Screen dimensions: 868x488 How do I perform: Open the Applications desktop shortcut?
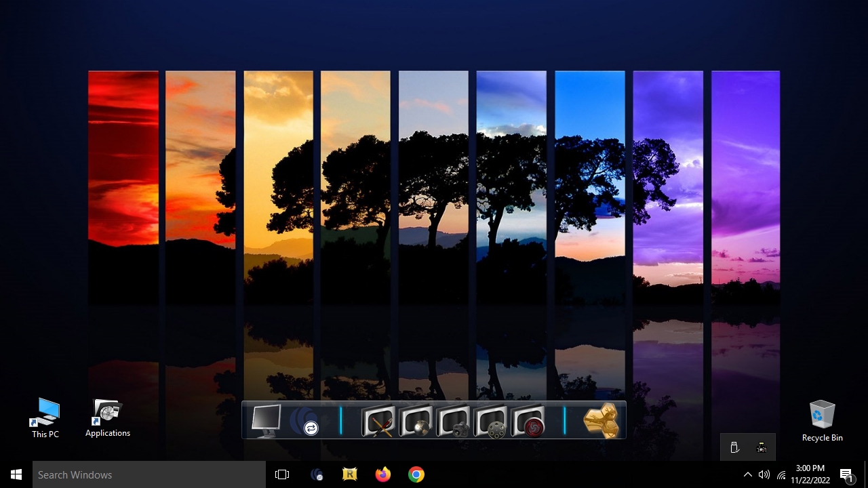pos(107,418)
